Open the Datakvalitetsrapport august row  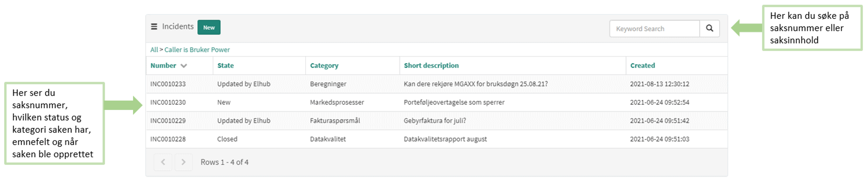click(437, 139)
